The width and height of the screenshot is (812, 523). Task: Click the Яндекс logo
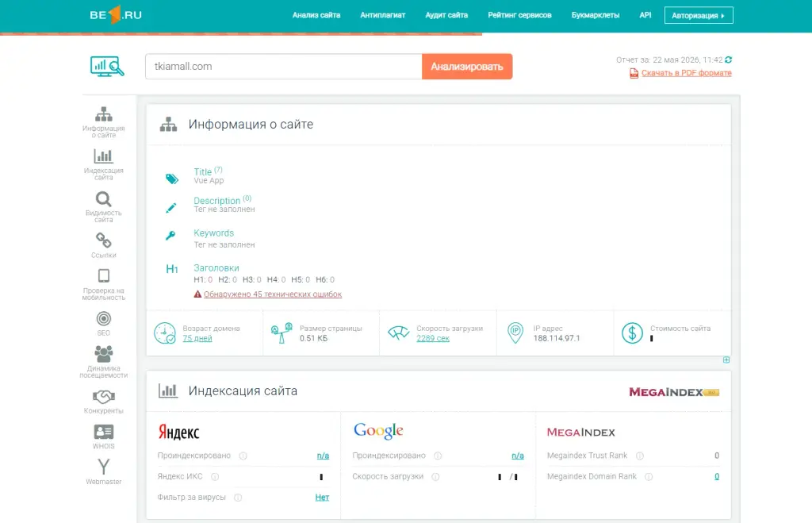pyautogui.click(x=178, y=432)
